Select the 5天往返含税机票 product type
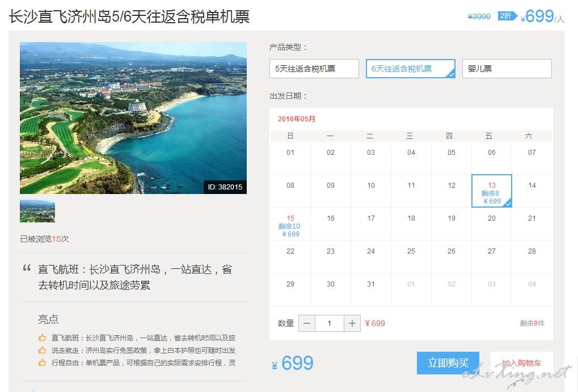Screen dimensions: 578x392 314,69
